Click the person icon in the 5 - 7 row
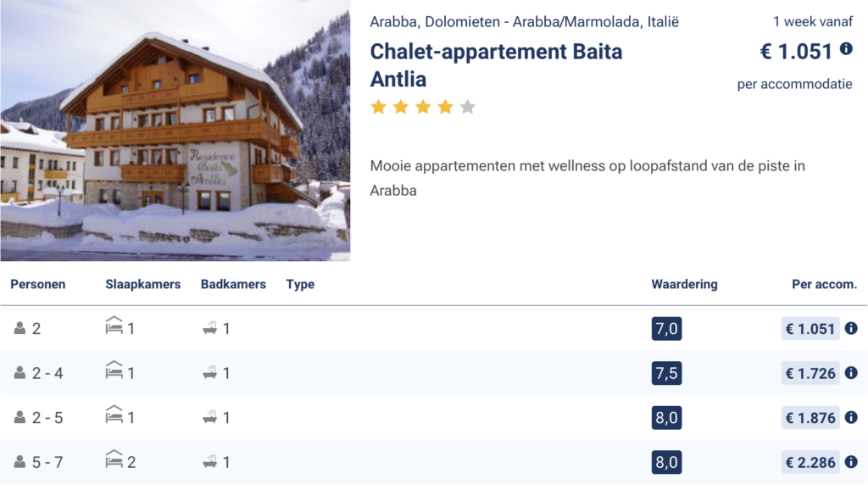Screen dimensions: 868x490 [x=19, y=463]
